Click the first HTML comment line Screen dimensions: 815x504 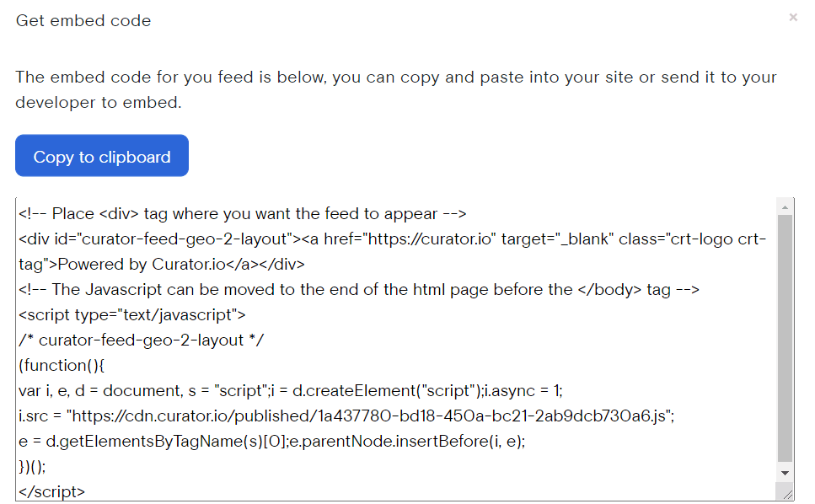[x=240, y=213]
